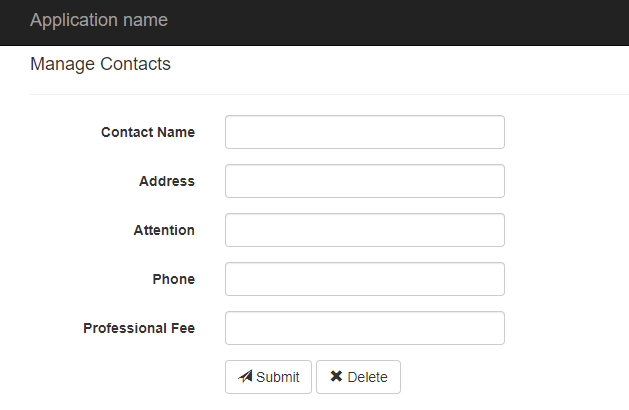Click the Phone field label
This screenshot has width=629, height=410.
[173, 279]
